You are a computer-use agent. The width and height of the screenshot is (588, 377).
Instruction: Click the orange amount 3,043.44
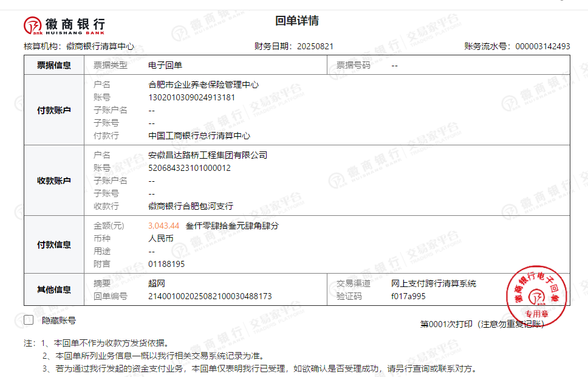[163, 226]
